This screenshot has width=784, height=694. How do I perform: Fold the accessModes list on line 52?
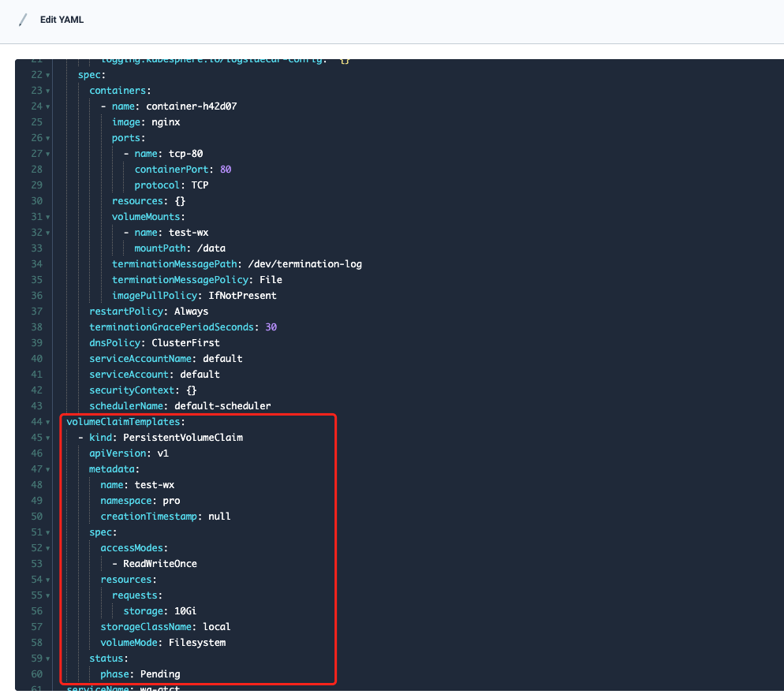pos(46,547)
